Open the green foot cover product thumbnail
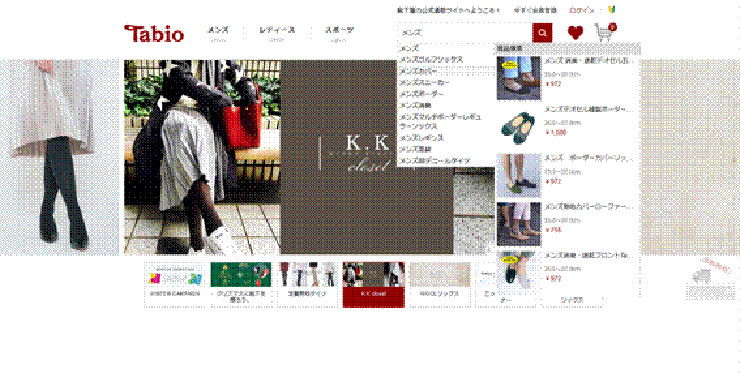Screen dimensions: 740x373 [518, 127]
